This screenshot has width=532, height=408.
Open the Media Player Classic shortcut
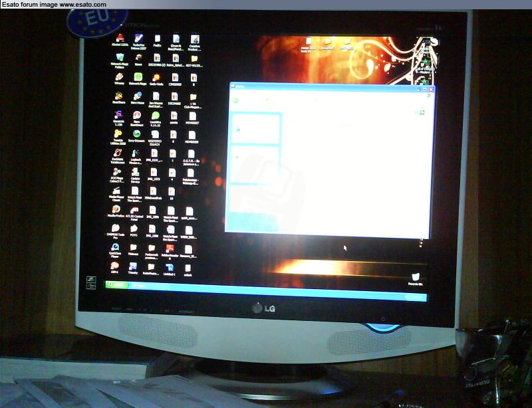[x=116, y=194]
